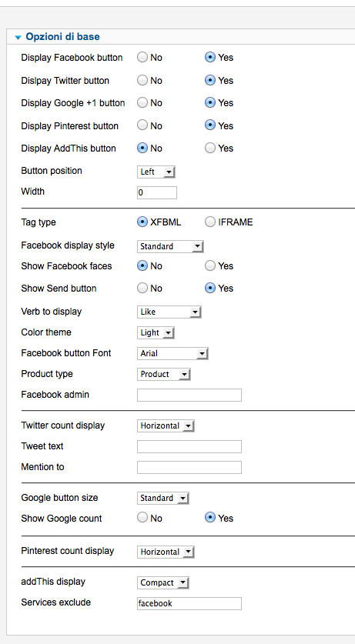Select No for Display Facebook button

coord(142,58)
